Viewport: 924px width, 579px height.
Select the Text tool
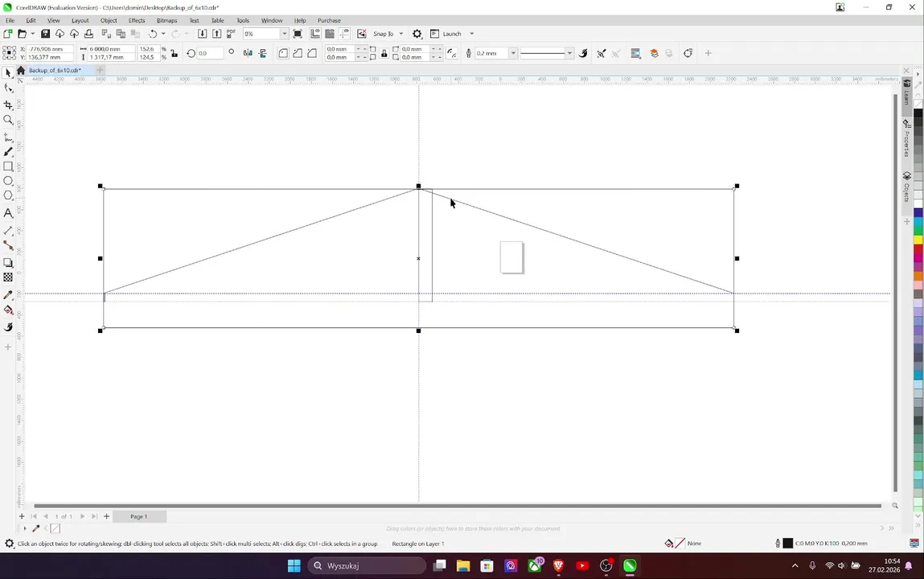(x=8, y=213)
